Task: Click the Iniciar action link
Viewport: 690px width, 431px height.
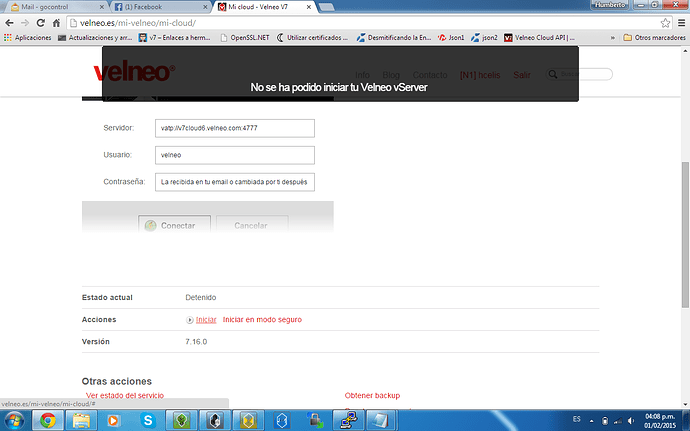Action: (x=206, y=320)
